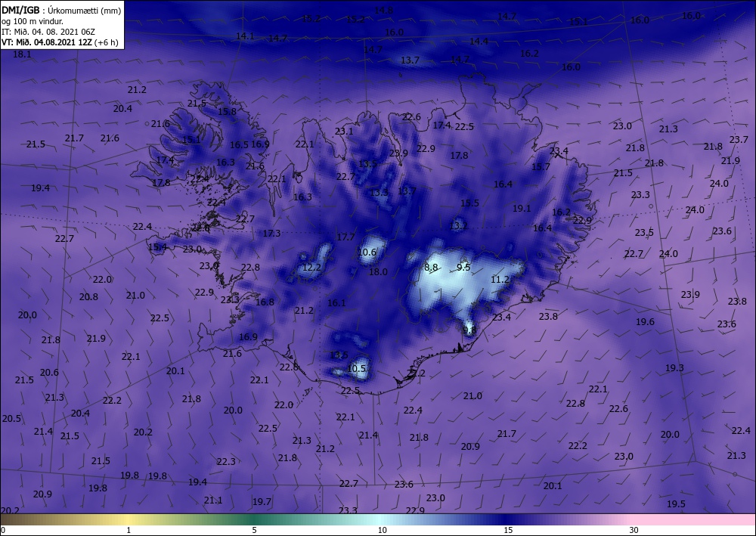Click the legend label 10
The width and height of the screenshot is (756, 536).
tap(383, 531)
